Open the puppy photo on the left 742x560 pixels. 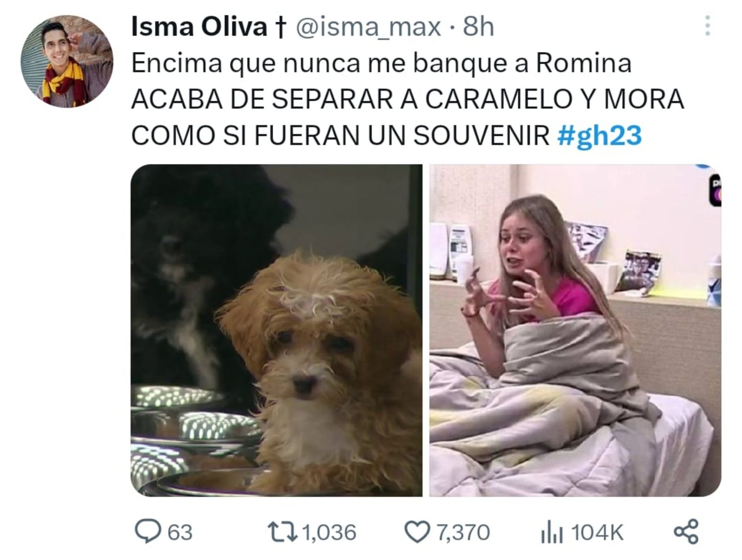tap(276, 330)
